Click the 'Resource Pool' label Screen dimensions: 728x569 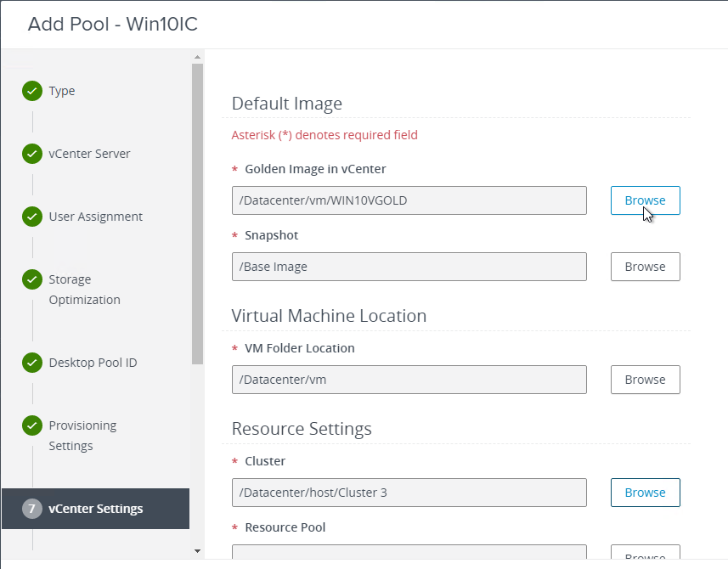pos(285,527)
